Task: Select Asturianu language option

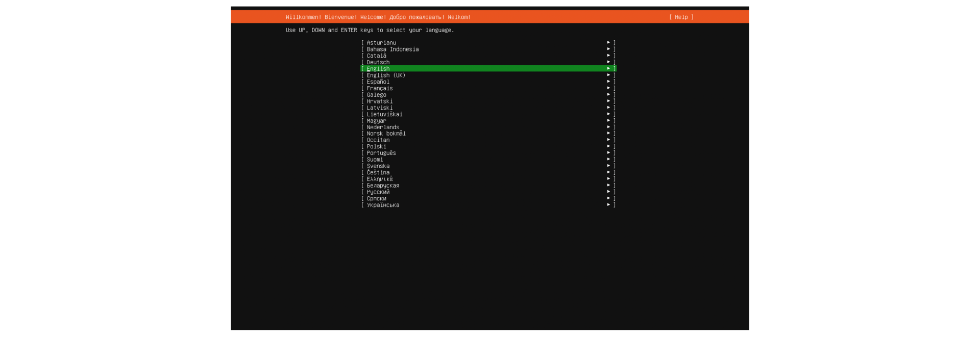Action: click(381, 43)
